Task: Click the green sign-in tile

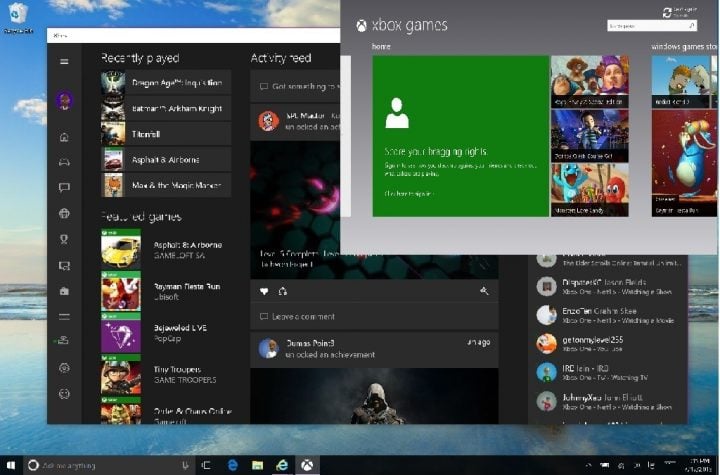Action: tap(461, 136)
